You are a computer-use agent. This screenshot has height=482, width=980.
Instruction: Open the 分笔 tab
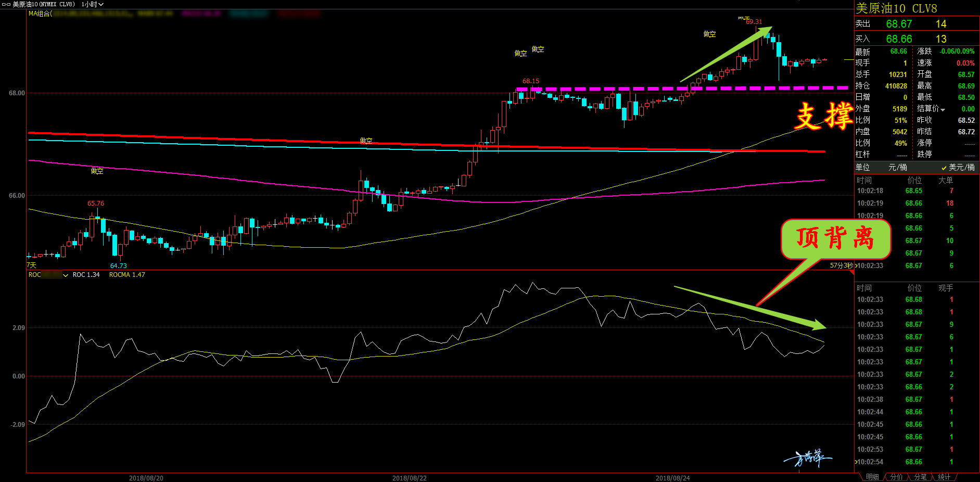(920, 477)
